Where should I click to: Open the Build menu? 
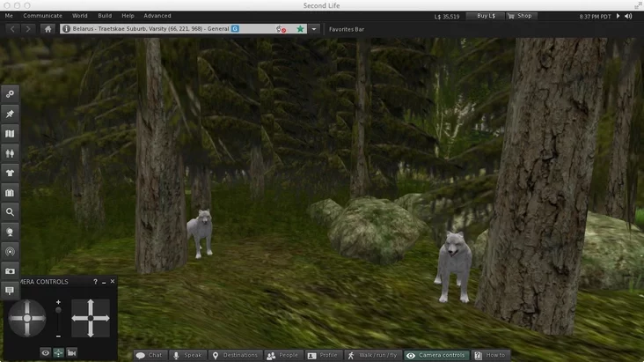point(105,16)
